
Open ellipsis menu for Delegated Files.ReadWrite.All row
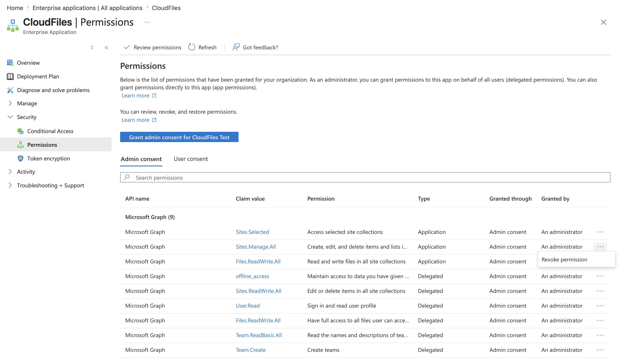click(x=600, y=320)
